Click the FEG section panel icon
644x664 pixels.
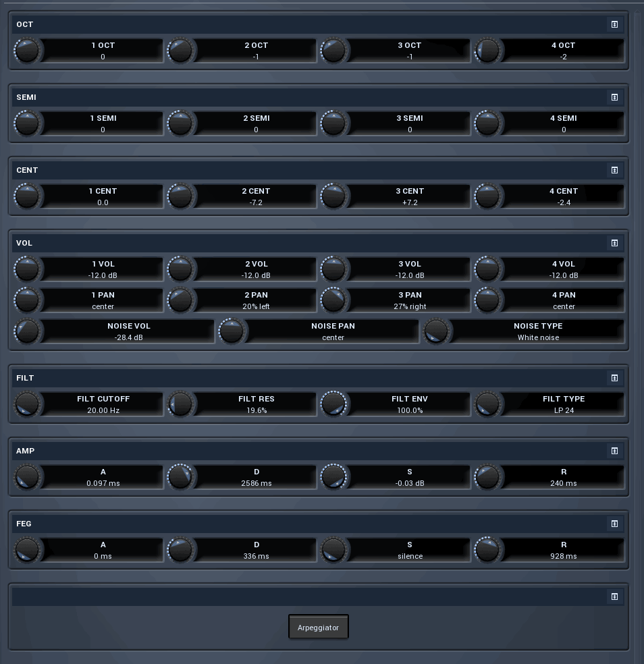click(614, 524)
